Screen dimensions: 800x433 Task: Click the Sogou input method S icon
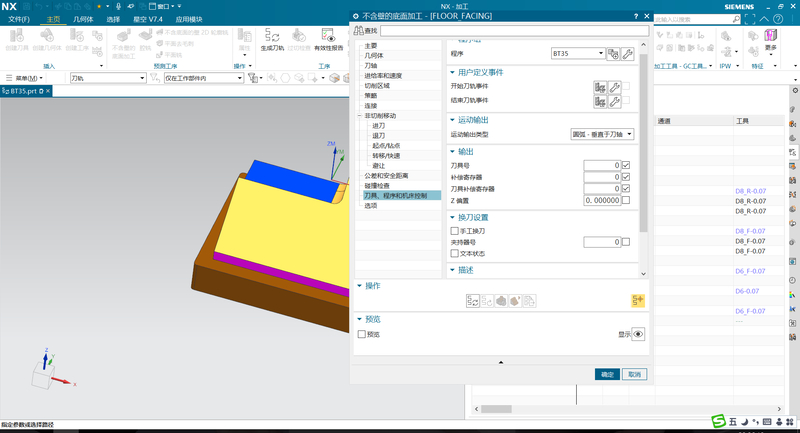coord(718,421)
